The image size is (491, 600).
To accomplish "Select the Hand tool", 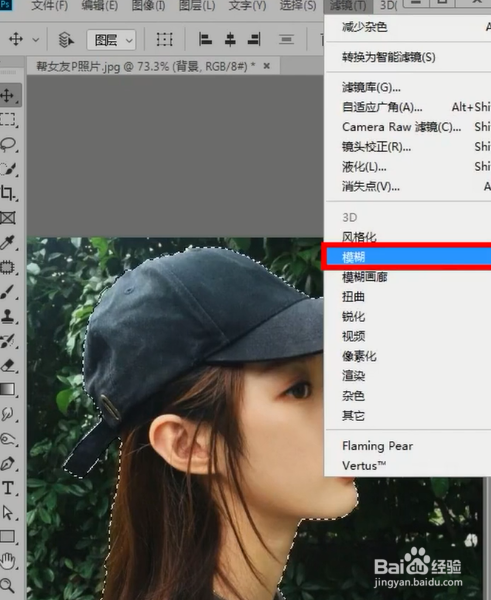I will (x=8, y=561).
